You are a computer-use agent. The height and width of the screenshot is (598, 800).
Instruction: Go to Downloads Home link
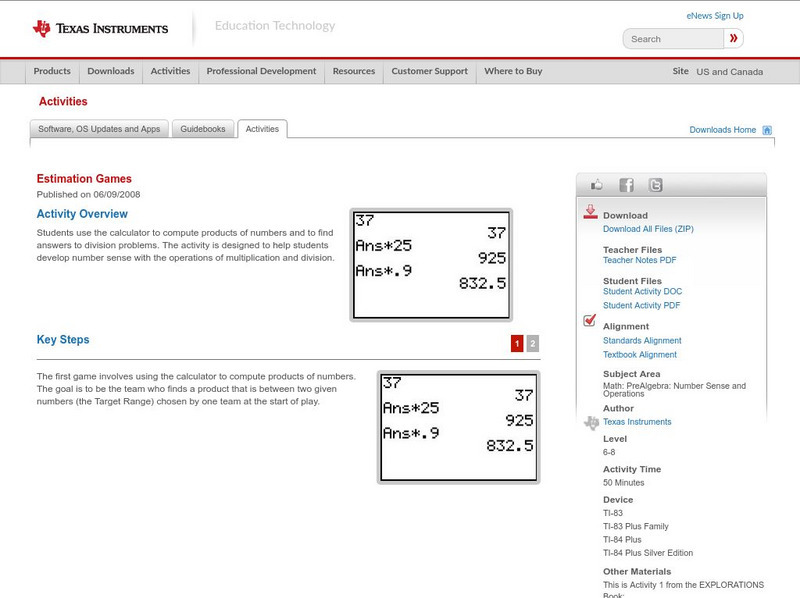click(x=722, y=130)
